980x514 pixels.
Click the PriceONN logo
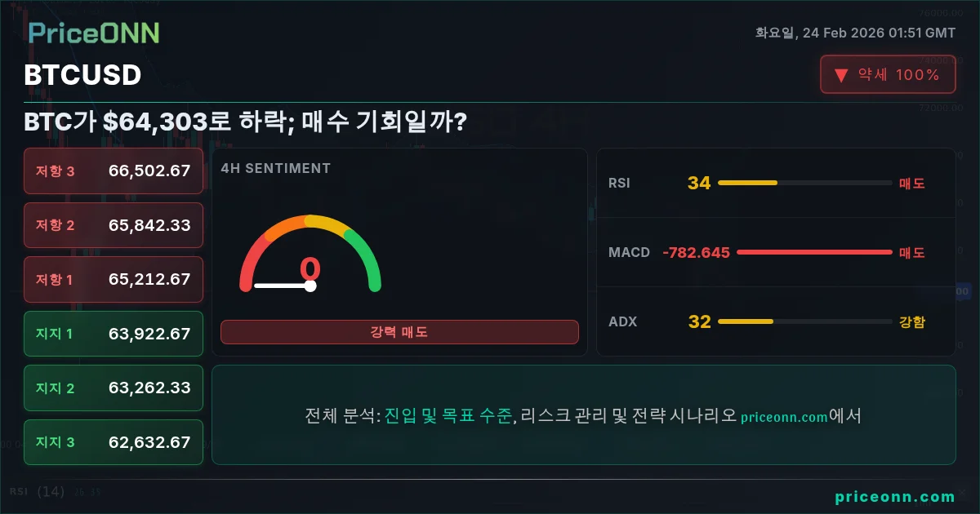click(94, 33)
